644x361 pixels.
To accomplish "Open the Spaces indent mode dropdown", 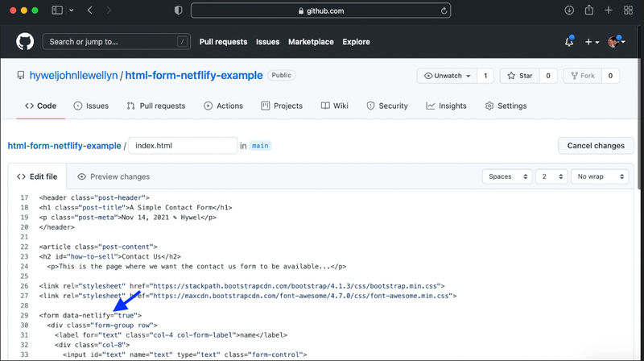I will (x=507, y=176).
